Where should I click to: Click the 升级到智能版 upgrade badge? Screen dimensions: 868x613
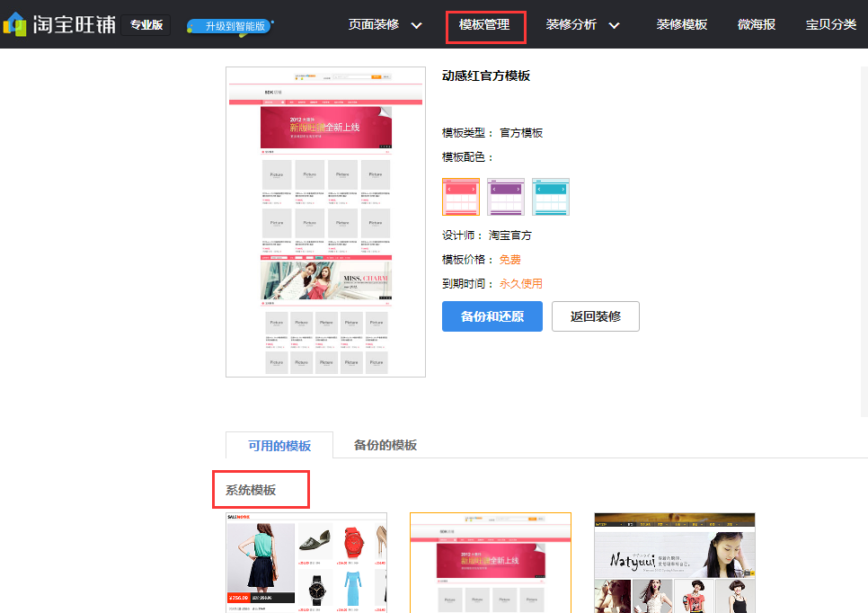coord(226,27)
